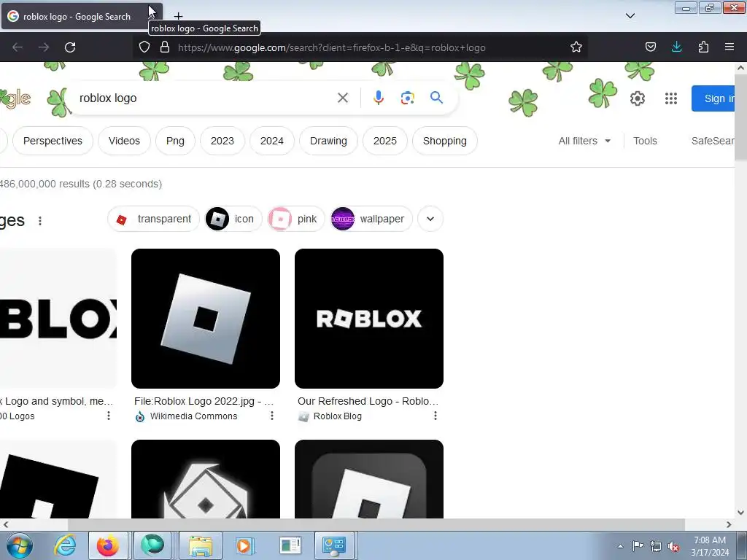Screen dimensions: 747x560
Task: Open a new tab with plus button
Action: 178,16
